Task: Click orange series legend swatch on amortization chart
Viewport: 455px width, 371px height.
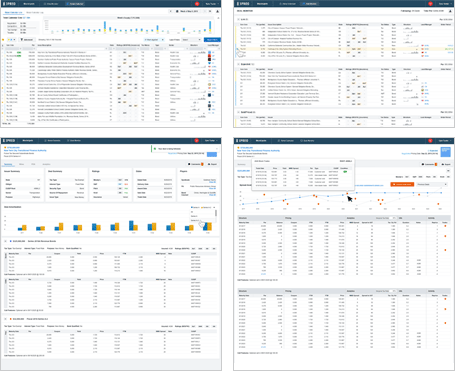Action: pos(201,207)
